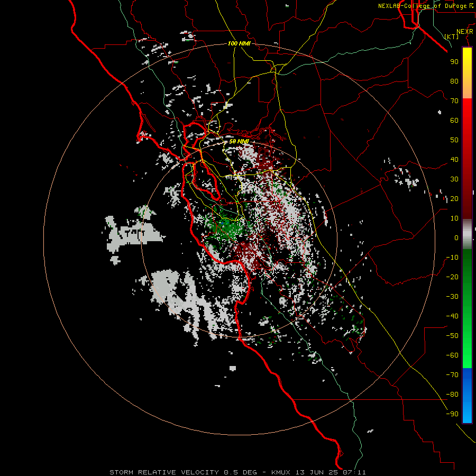Click the -30 value on the velocity scale
The width and height of the screenshot is (476, 476).
[x=452, y=297]
